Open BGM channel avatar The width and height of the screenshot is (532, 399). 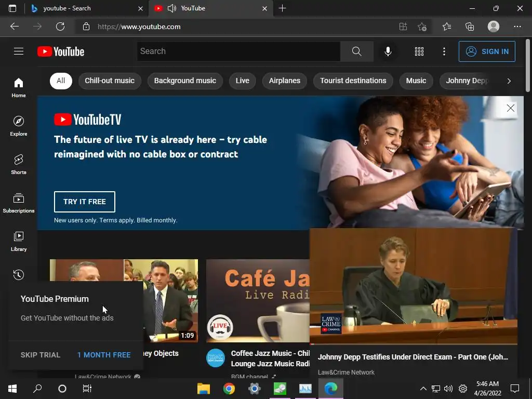pos(216,358)
